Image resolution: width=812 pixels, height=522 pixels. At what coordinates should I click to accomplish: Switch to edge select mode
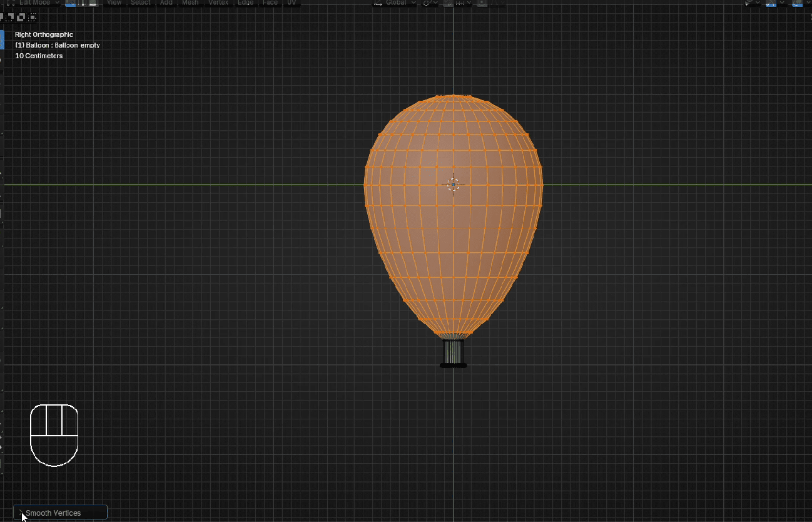82,3
